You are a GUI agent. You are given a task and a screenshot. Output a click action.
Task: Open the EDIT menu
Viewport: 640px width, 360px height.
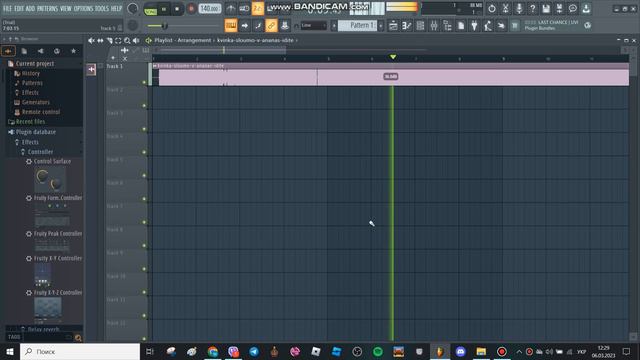pyautogui.click(x=19, y=8)
